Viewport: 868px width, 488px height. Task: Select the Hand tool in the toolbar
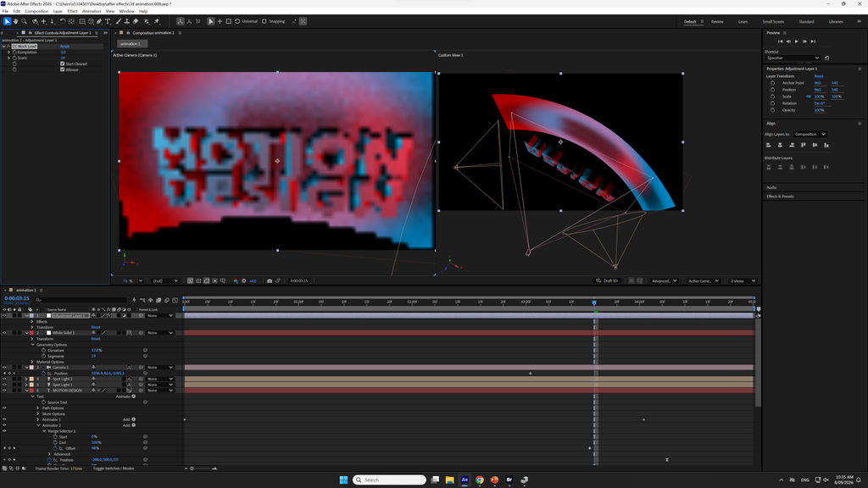[15, 21]
